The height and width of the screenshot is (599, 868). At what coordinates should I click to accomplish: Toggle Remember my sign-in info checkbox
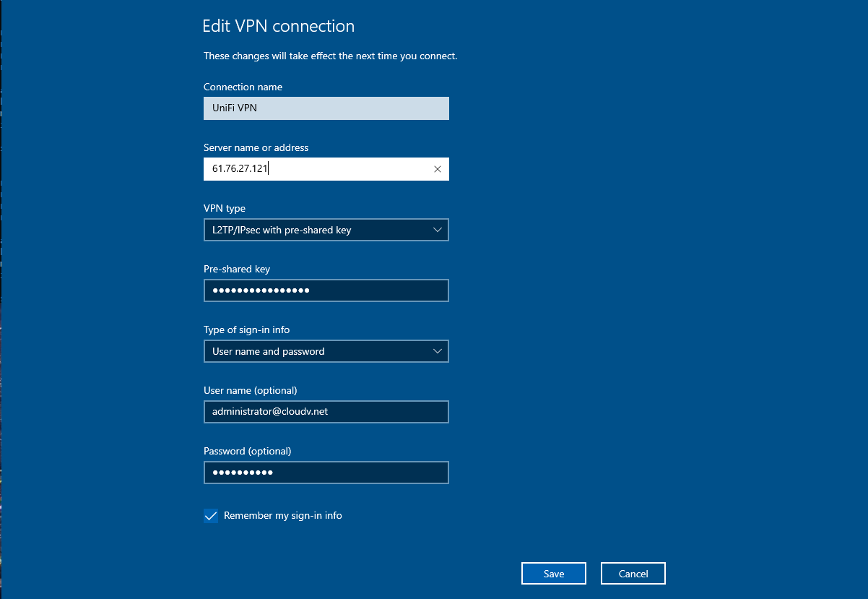(211, 516)
